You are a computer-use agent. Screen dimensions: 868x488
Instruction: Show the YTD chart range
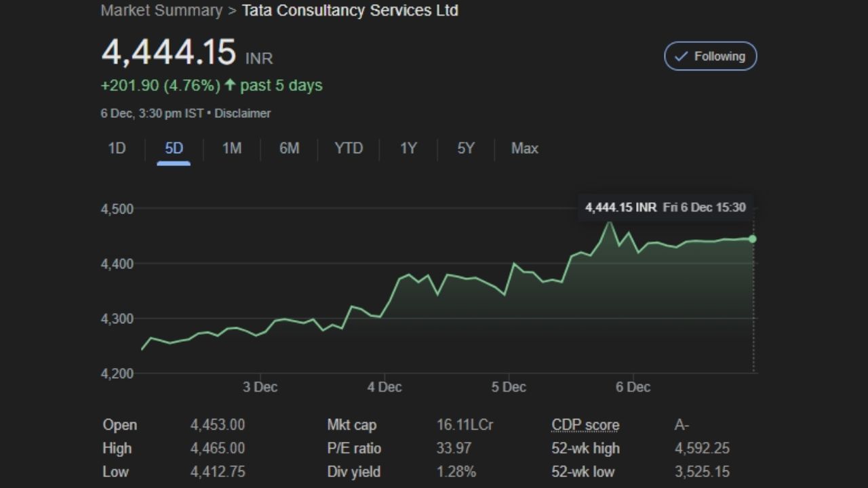coord(349,148)
